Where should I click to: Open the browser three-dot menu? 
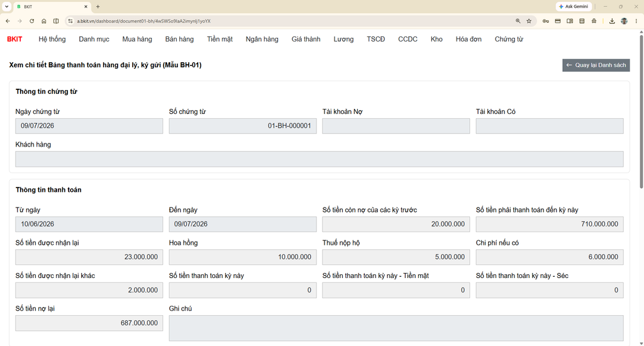coord(636,21)
